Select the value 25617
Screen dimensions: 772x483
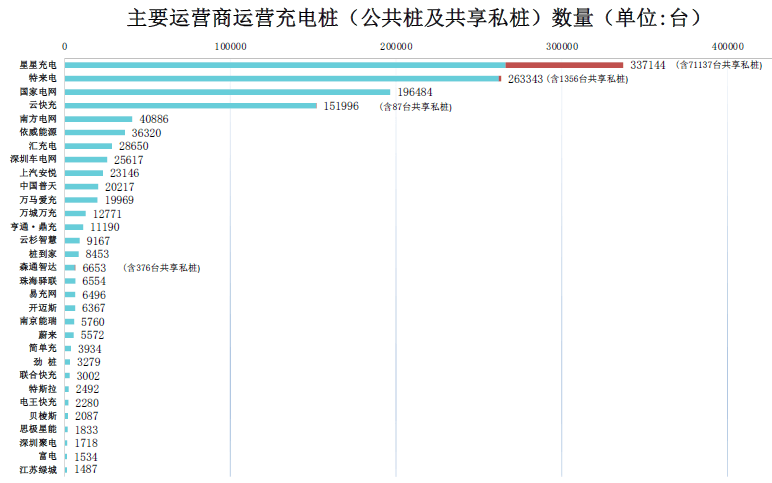point(129,160)
